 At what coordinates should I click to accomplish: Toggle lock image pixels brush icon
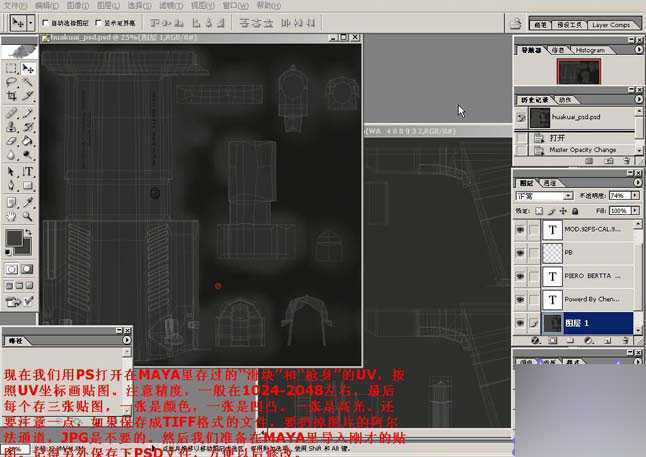click(x=551, y=211)
